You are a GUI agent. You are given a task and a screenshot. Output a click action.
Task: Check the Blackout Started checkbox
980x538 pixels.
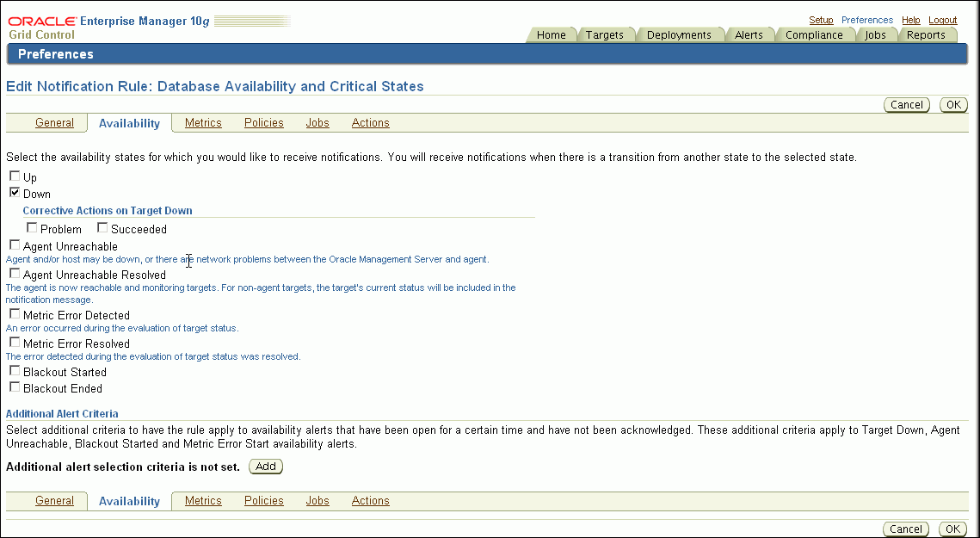[x=15, y=371]
